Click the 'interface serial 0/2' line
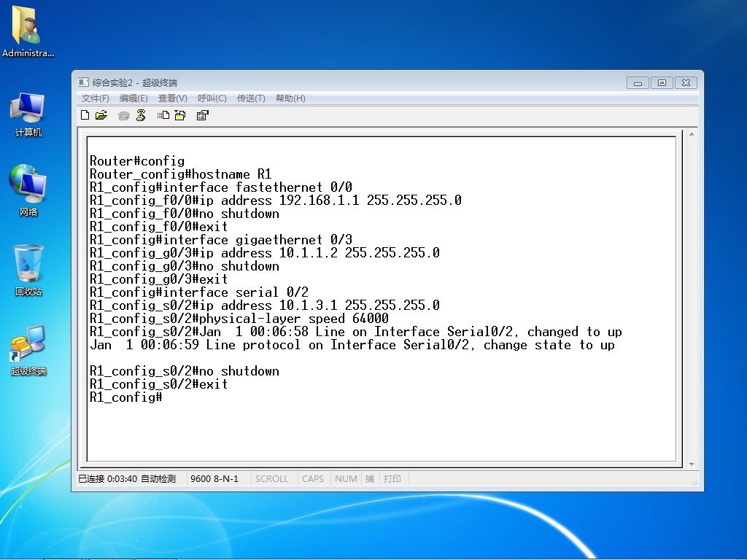Image resolution: width=747 pixels, height=560 pixels. pos(199,292)
